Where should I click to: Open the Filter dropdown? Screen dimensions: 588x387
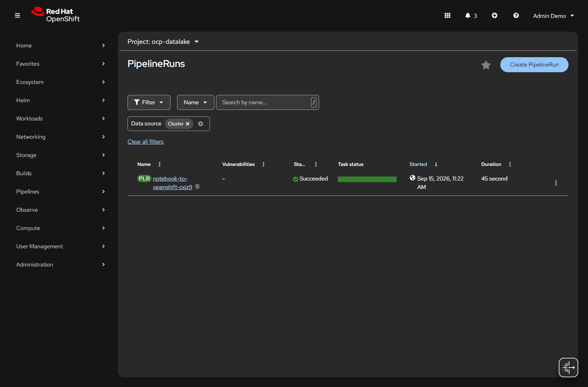click(x=149, y=102)
